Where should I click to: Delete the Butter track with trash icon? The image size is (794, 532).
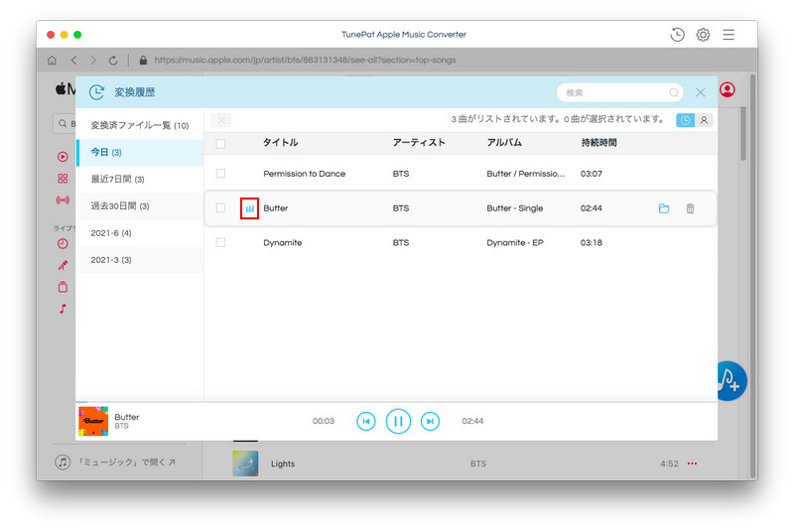click(x=690, y=208)
